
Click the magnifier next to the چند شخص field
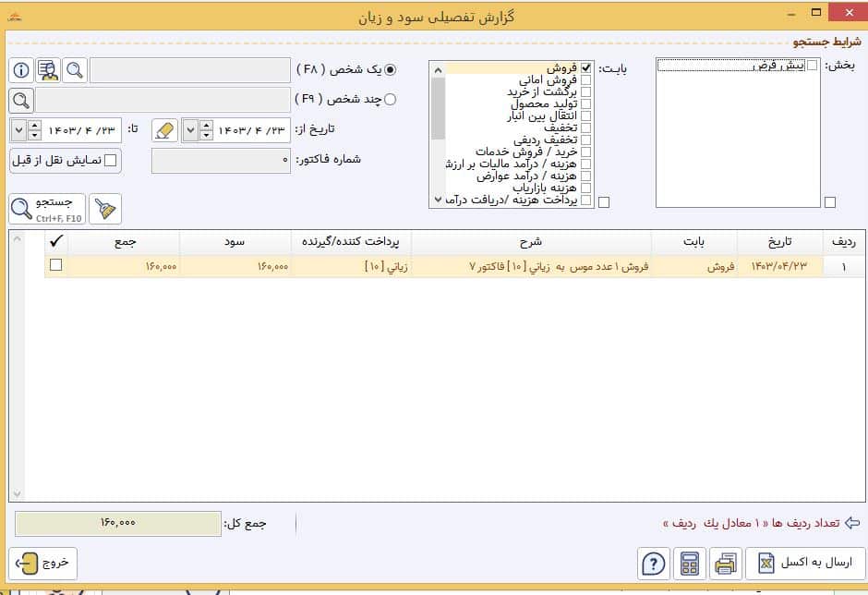click(x=21, y=101)
